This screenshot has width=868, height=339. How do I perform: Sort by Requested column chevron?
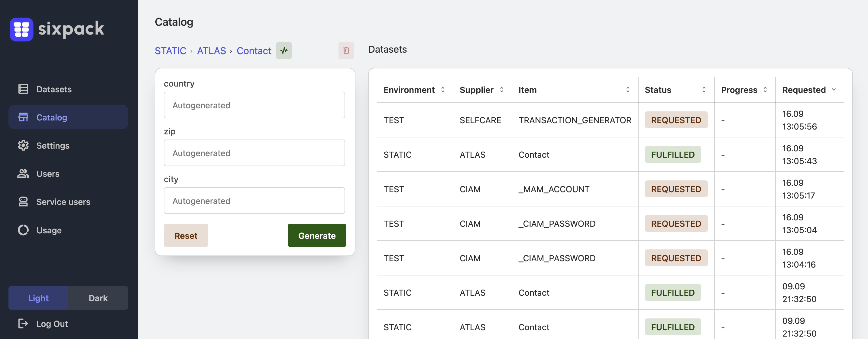(834, 90)
